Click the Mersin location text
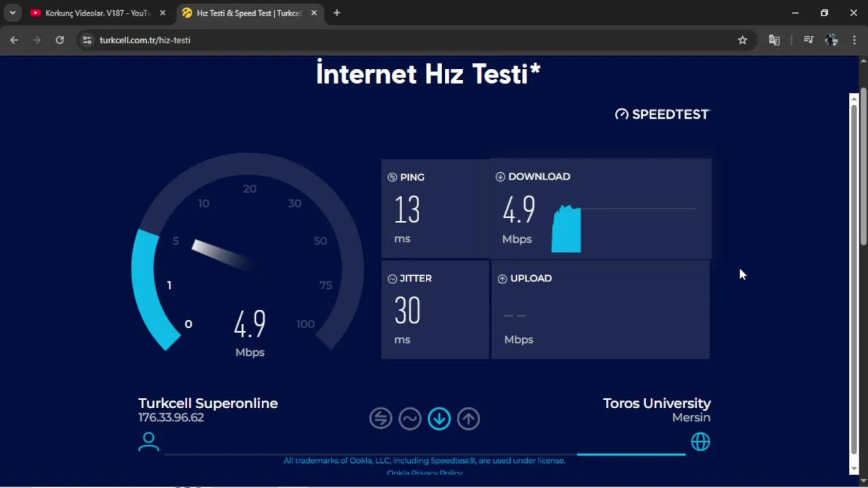This screenshot has height=488, width=868. (691, 418)
